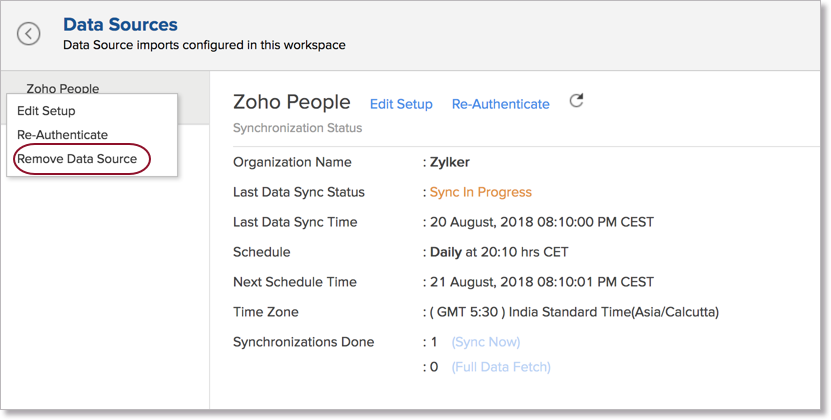Select Remove Data Source menu entry
The image size is (831, 420).
[77, 159]
